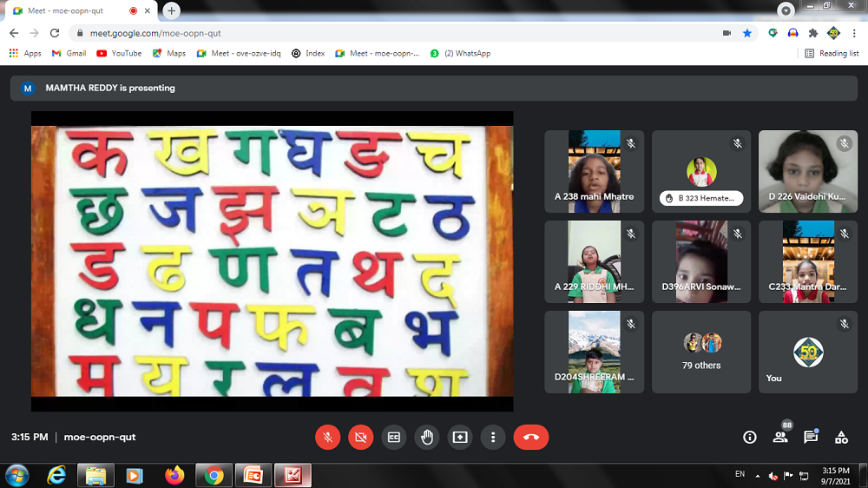Open a new browser tab

[x=172, y=10]
